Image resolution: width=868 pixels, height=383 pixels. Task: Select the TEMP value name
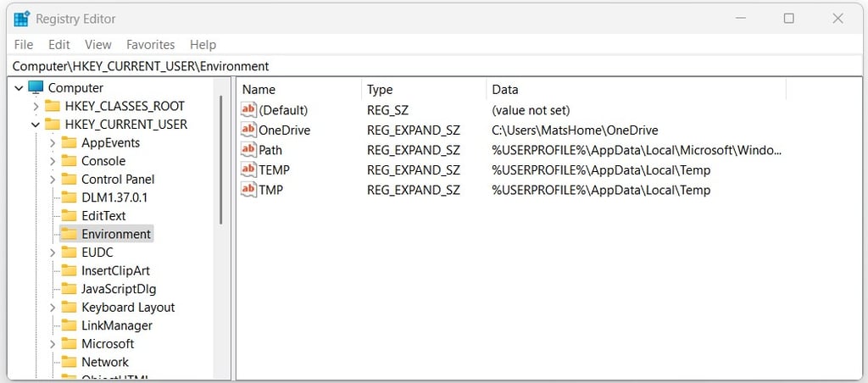coord(275,170)
